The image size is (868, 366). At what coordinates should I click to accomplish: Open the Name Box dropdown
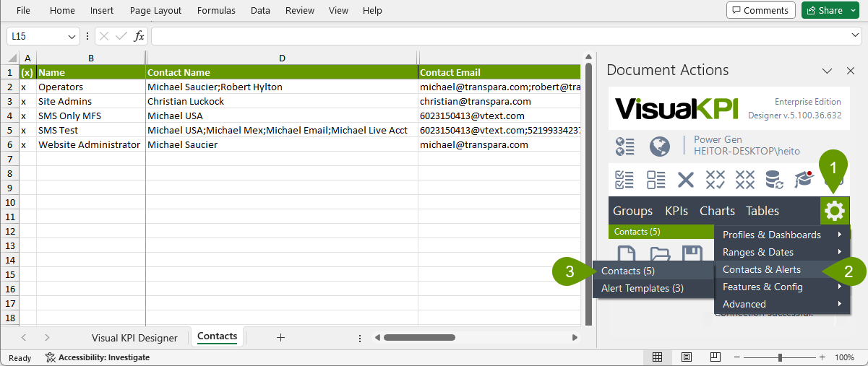click(x=72, y=36)
